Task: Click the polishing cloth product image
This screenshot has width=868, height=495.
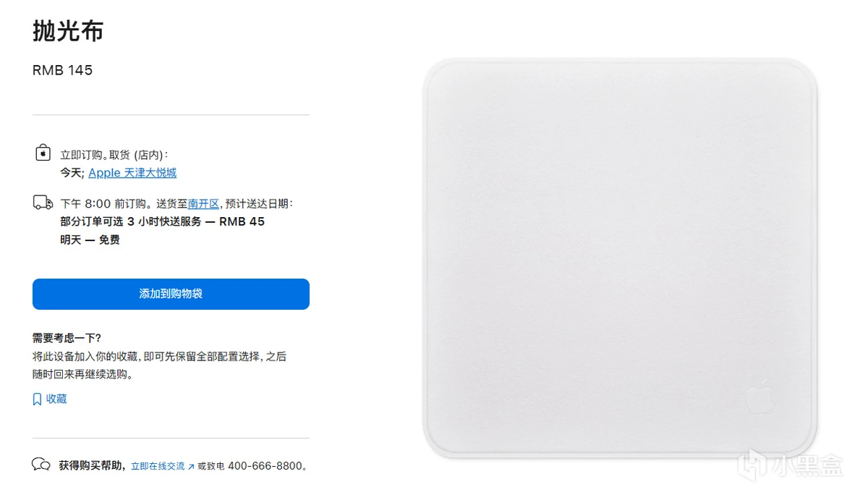Action: click(x=620, y=258)
